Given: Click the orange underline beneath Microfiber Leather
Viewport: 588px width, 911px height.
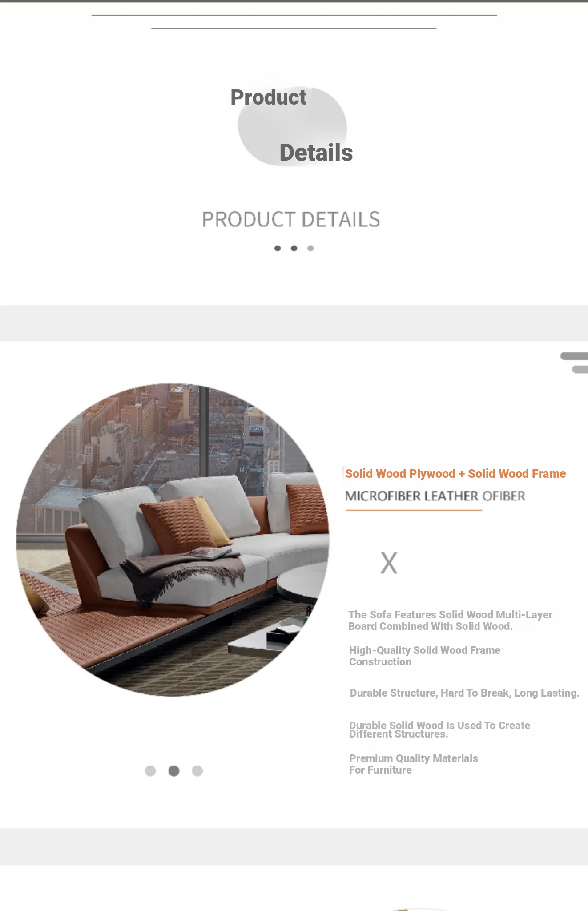Looking at the screenshot, I should [x=414, y=510].
